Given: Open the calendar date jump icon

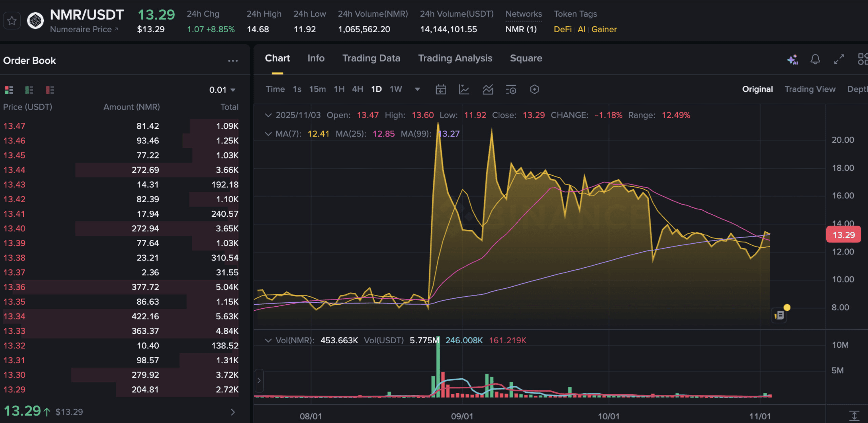Looking at the screenshot, I should (441, 90).
